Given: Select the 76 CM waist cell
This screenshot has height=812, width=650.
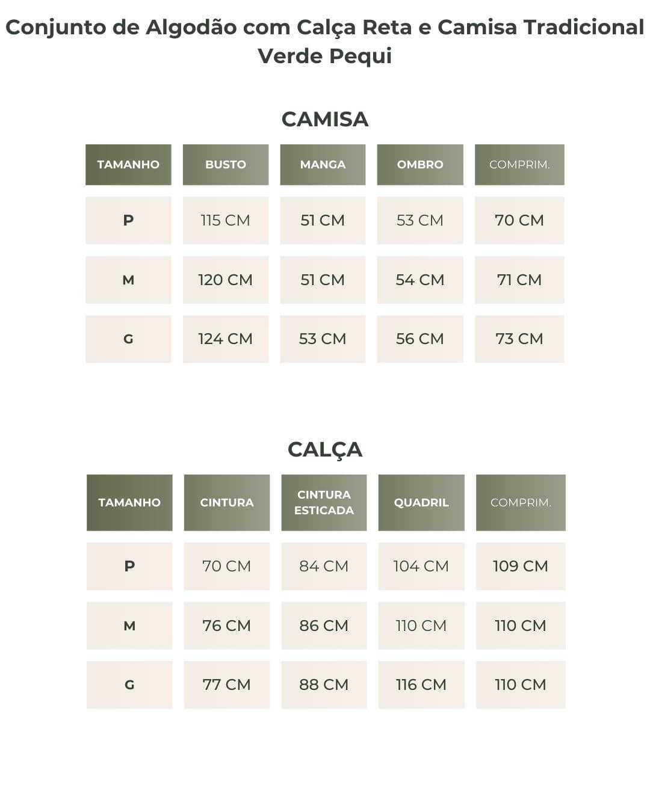Looking at the screenshot, I should (227, 626).
